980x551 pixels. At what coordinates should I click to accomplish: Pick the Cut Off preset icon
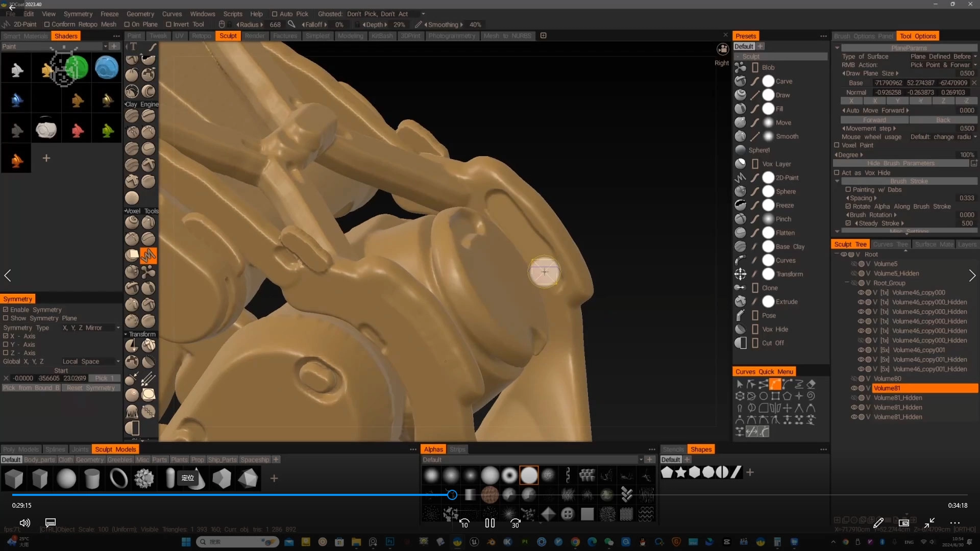(741, 343)
